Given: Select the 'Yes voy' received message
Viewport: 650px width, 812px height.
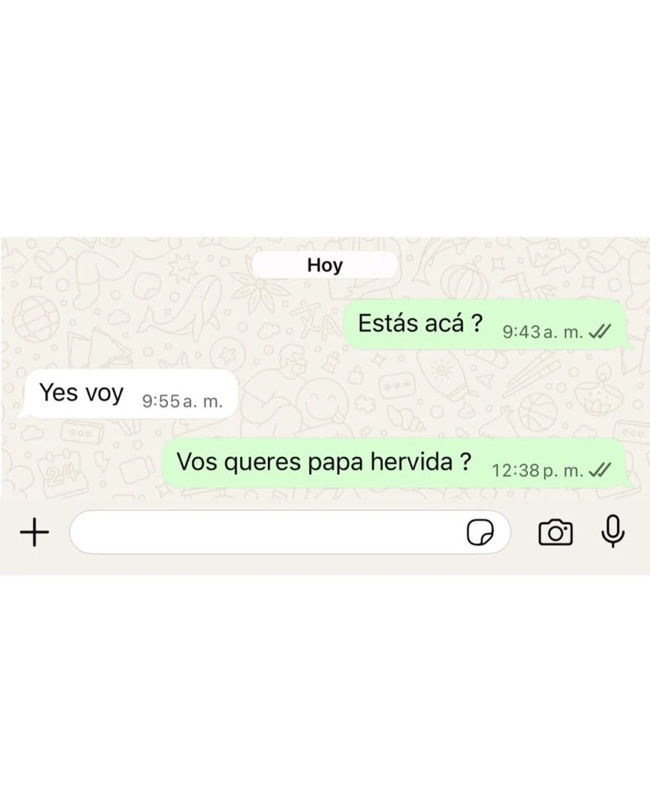Looking at the screenshot, I should 128,394.
